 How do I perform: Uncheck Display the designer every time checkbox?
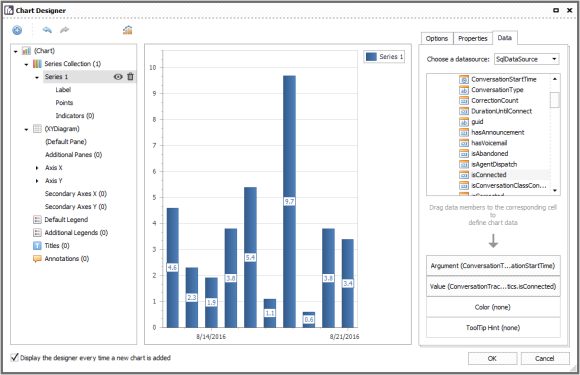[x=14, y=357]
